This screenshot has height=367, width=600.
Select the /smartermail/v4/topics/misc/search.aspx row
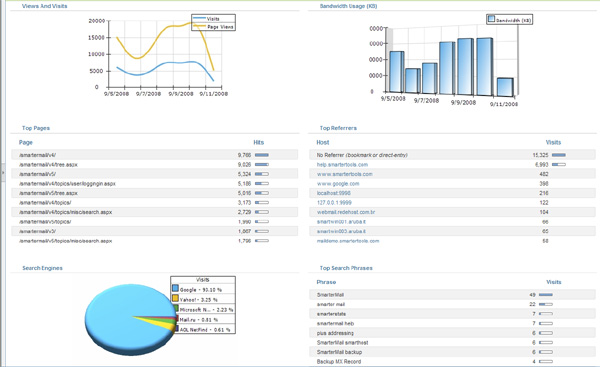click(x=155, y=212)
